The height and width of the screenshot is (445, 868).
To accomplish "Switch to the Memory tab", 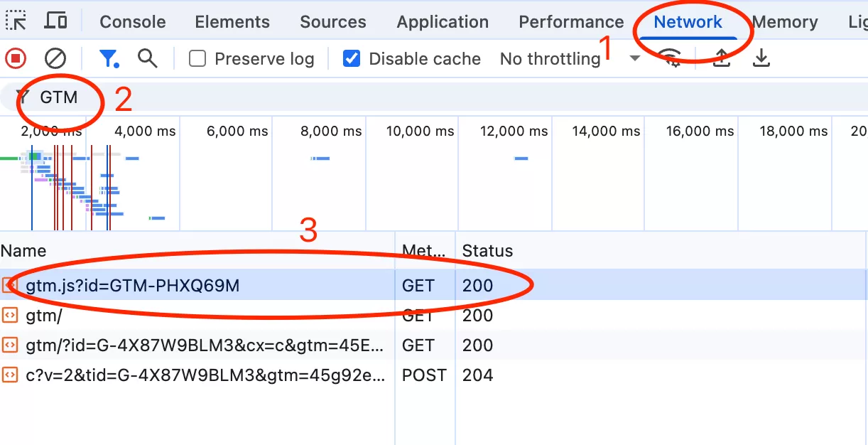I will click(785, 22).
